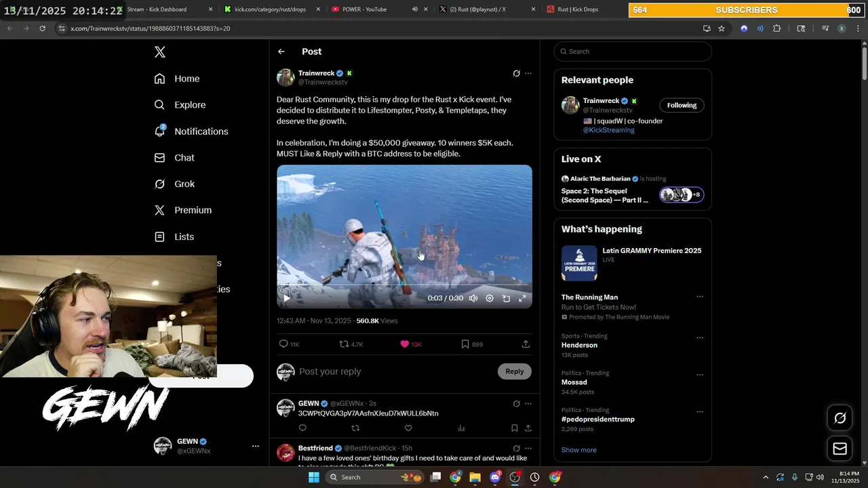Share GEWN's comment

(528, 428)
